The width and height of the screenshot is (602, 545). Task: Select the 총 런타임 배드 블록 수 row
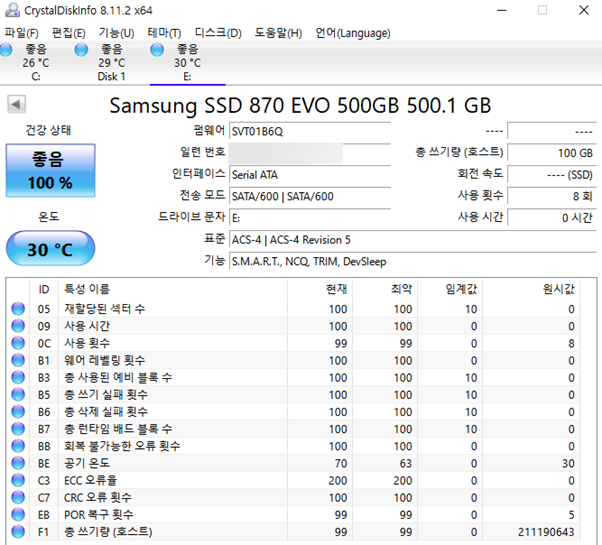point(294,429)
